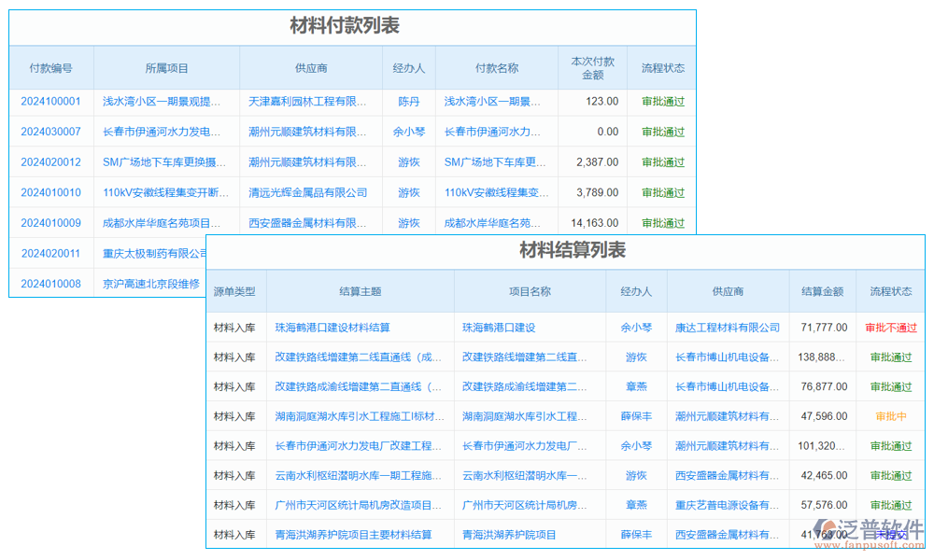
Task: Click 未提交 status of 青海洪湖养护院 settlement
Action: click(891, 535)
